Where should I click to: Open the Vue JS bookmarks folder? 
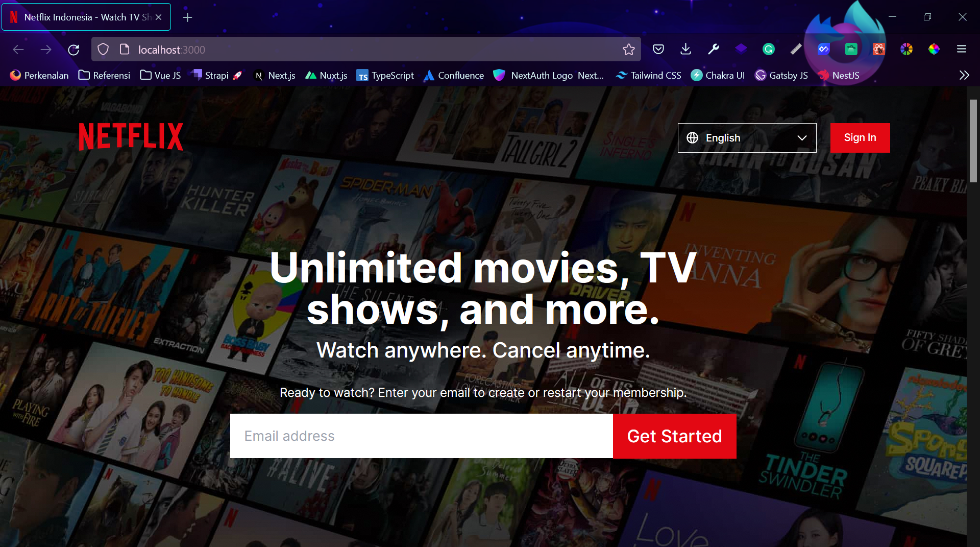160,75
